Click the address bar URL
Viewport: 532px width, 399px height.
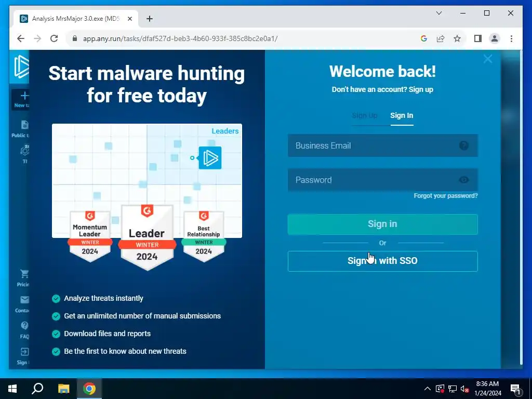(x=180, y=38)
